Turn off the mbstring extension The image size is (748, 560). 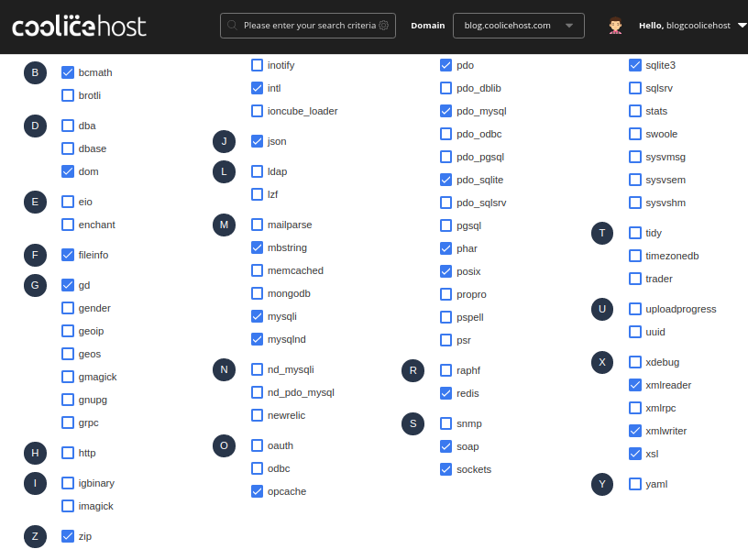[257, 247]
